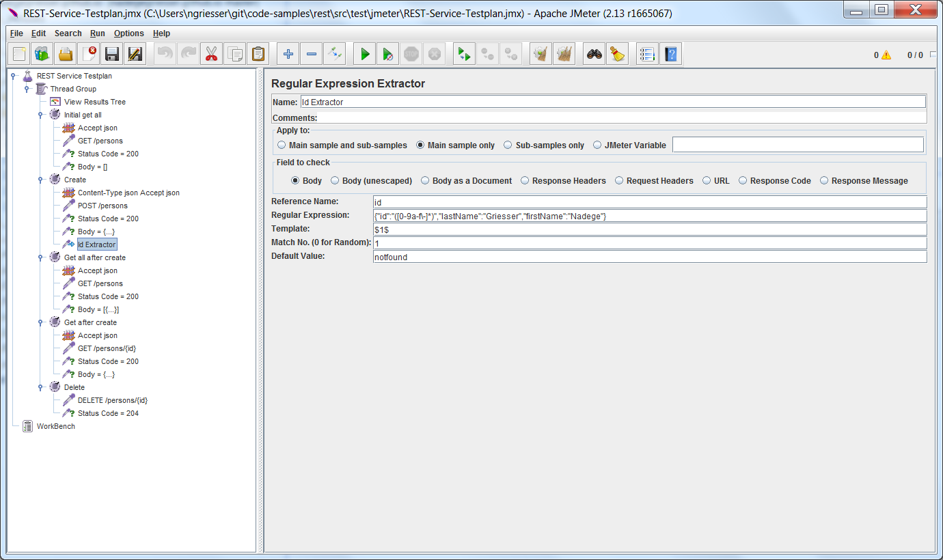Collapse the REST Service Testplan node
This screenshot has height=560, width=943.
[13, 76]
